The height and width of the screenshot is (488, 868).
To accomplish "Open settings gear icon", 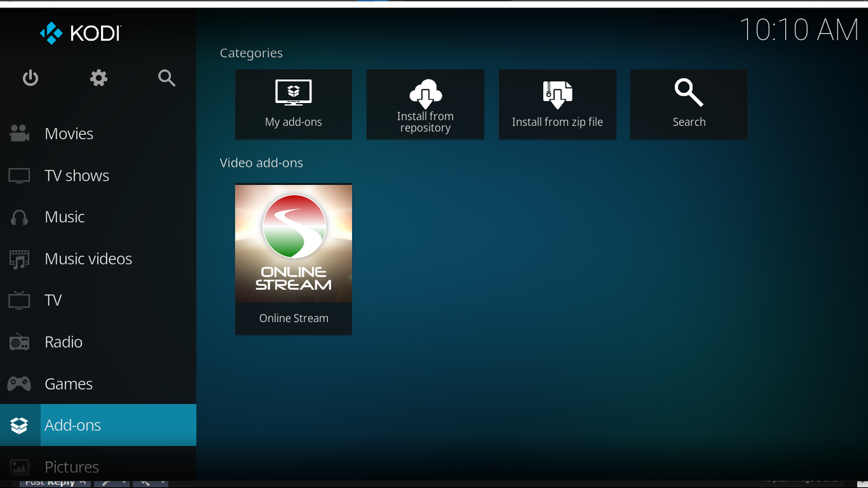I will [x=99, y=78].
